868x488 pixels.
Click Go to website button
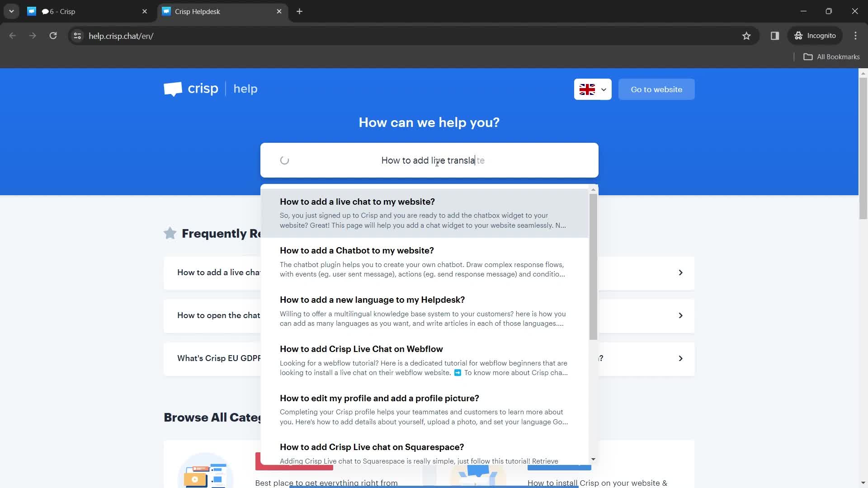coord(656,89)
